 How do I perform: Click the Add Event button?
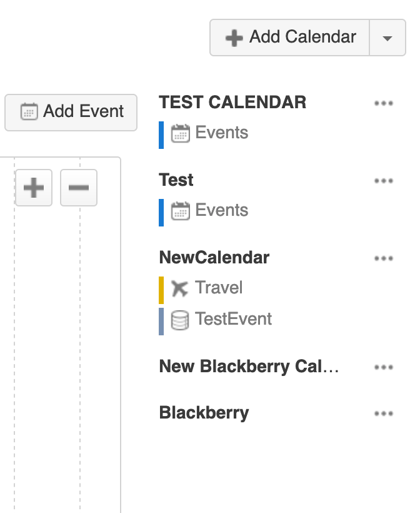(71, 113)
